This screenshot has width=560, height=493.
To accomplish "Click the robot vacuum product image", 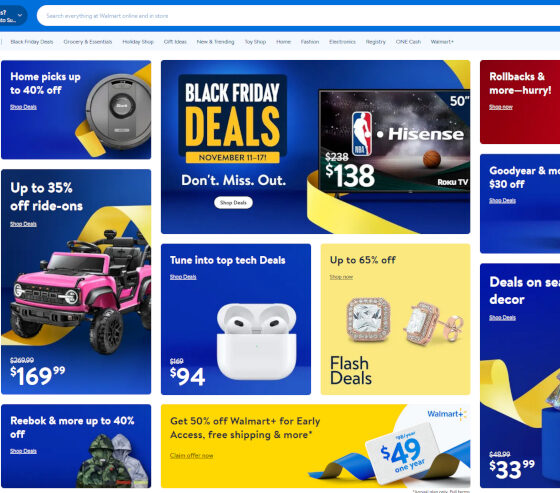I will 118,111.
